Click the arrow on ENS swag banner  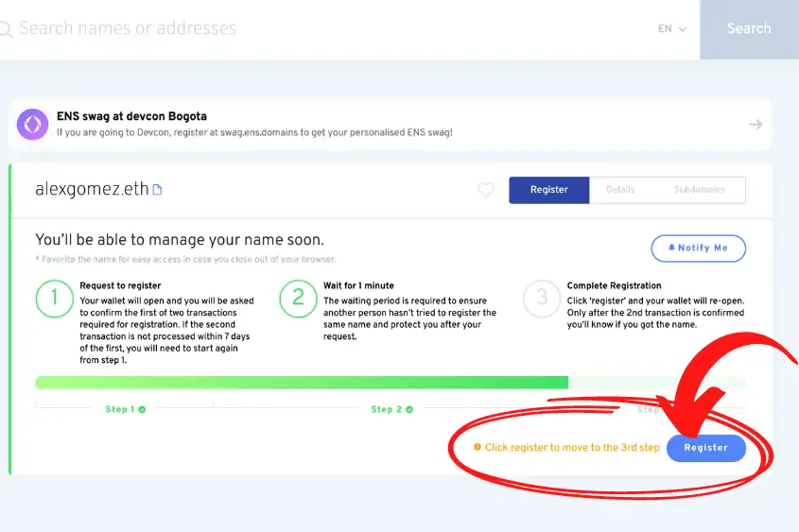[756, 124]
